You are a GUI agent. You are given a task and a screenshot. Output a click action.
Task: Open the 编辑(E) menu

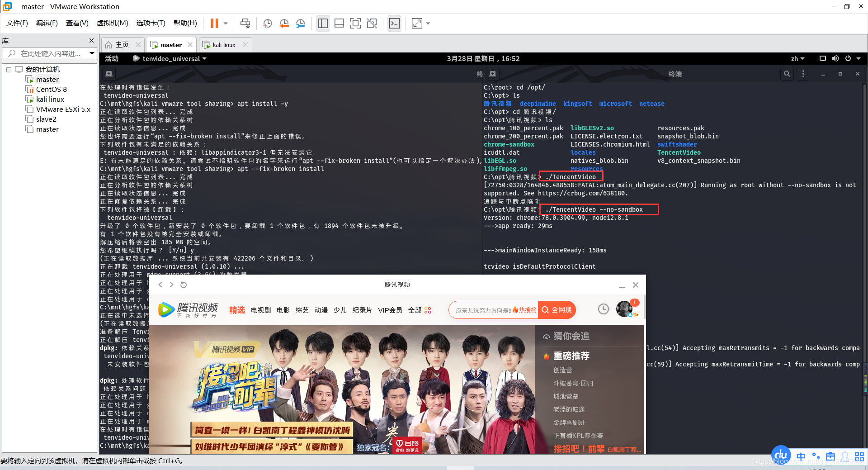click(x=47, y=23)
